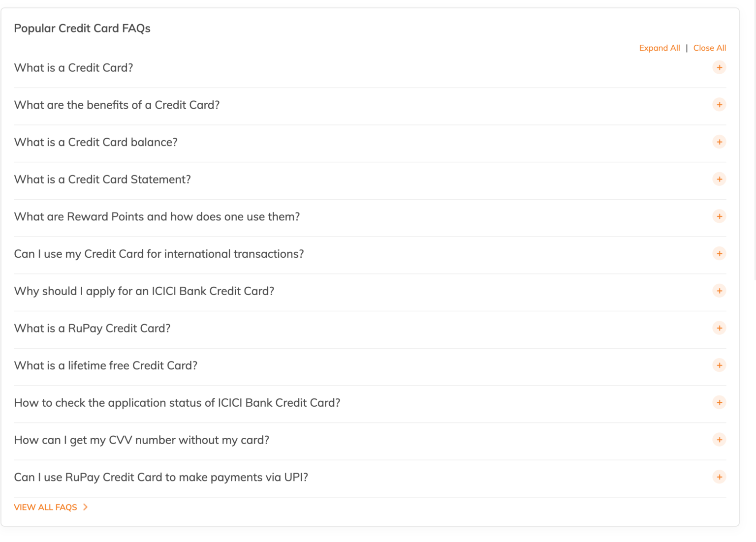The width and height of the screenshot is (756, 542).
Task: Click plus icon beside Credit Card Statement question
Action: pos(719,180)
